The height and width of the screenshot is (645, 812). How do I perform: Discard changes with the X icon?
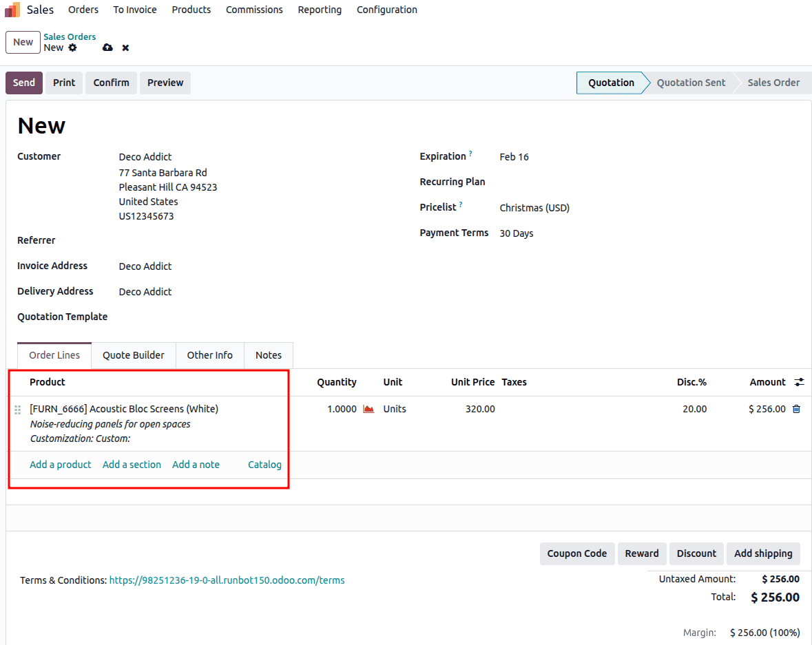[x=125, y=47]
